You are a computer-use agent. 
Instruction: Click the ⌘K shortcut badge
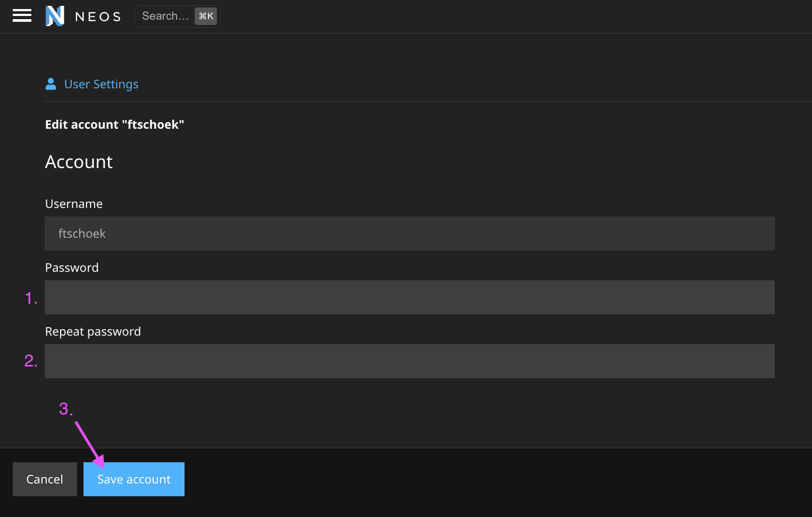206,16
